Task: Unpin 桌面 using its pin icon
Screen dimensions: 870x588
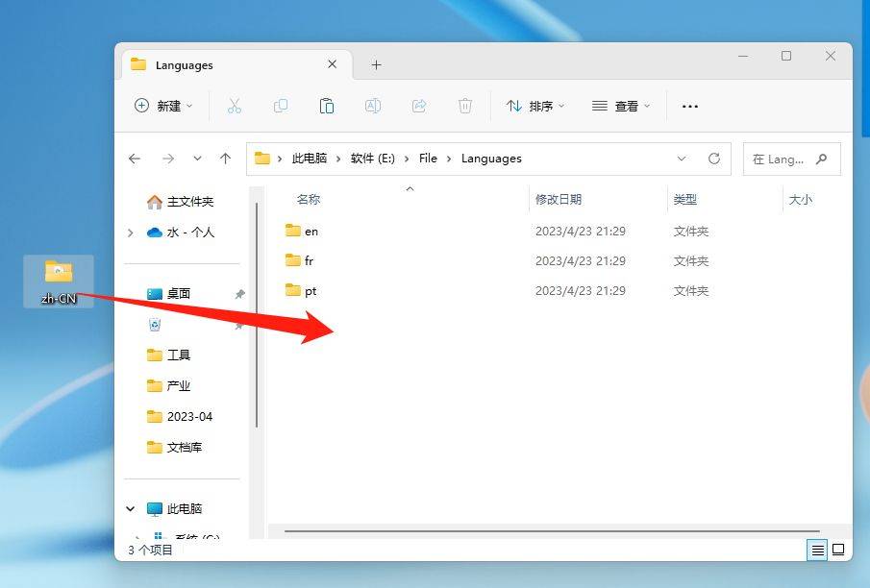Action: (x=239, y=294)
